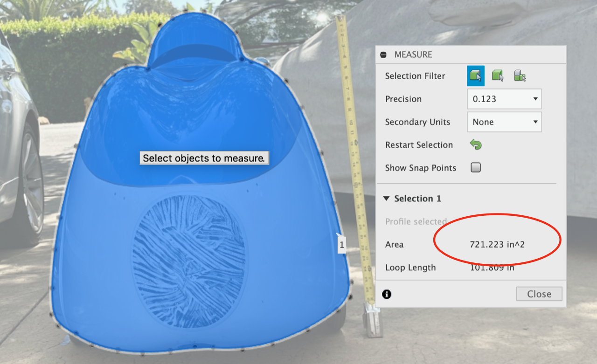Viewport: 597px width, 364px height.
Task: Collapse the MEASURE dialog with minus icon
Action: click(x=383, y=55)
